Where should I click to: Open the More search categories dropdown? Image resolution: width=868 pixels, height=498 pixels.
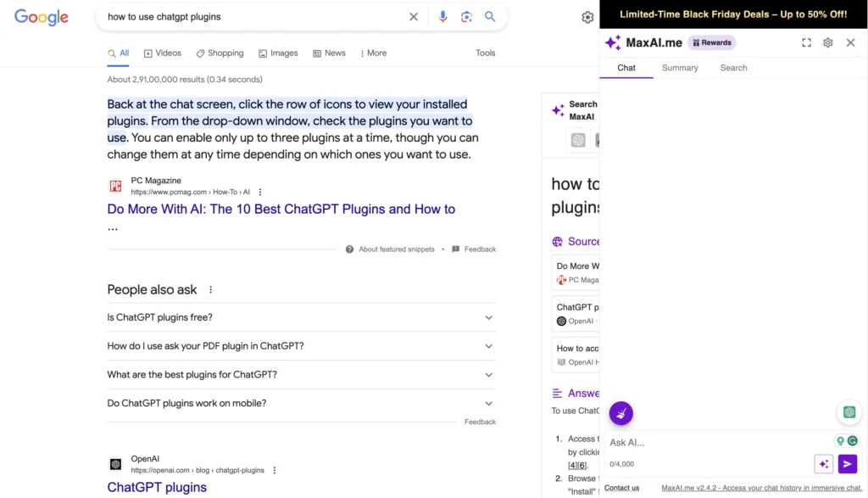pos(373,53)
